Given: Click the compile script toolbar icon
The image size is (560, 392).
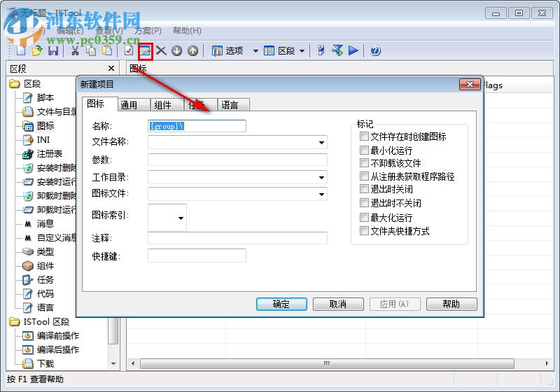Looking at the screenshot, I should coord(321,50).
